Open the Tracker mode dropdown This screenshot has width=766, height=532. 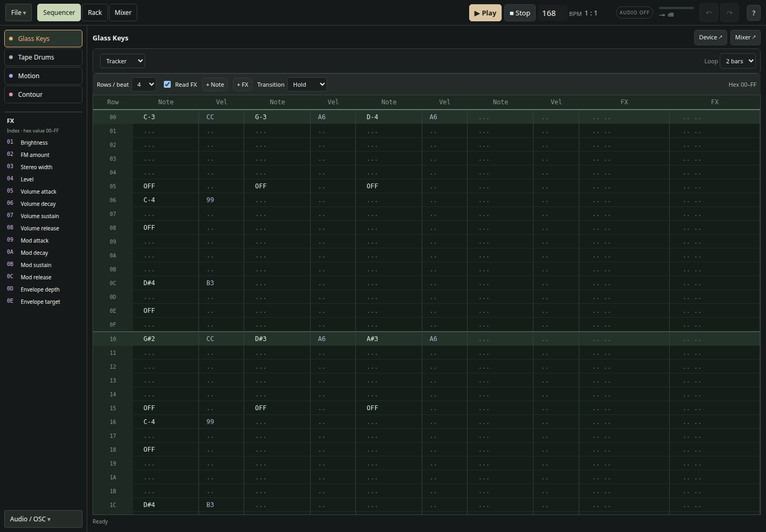(122, 61)
